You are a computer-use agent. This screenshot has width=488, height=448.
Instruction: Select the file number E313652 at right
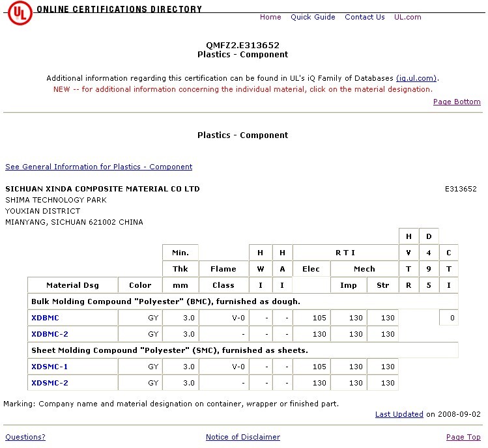tap(461, 189)
